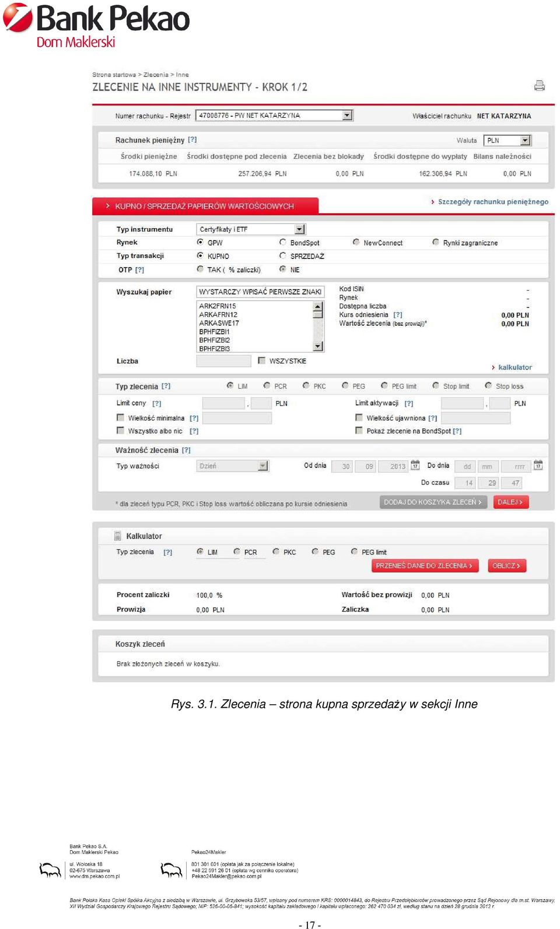Open the Do dnia calendar picker
This screenshot has height=929, width=560.
538,465
